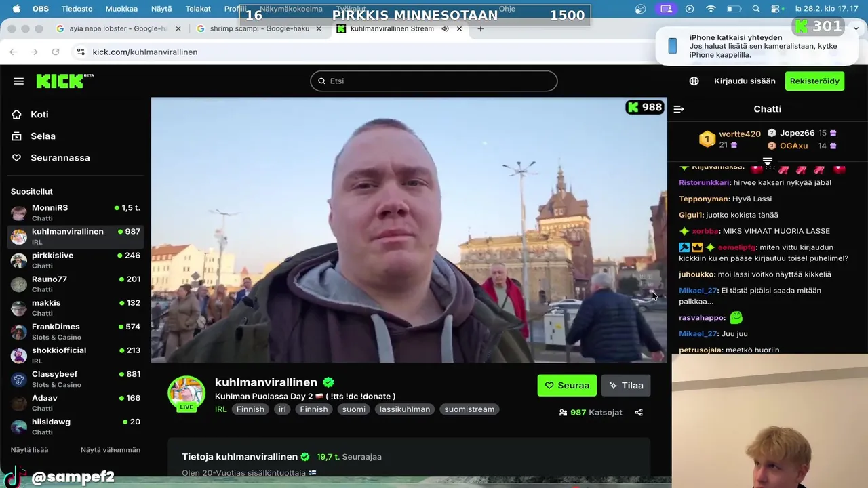Viewport: 868px width, 488px height.
Task: Open the Kick hamburger menu
Action: pos(19,81)
